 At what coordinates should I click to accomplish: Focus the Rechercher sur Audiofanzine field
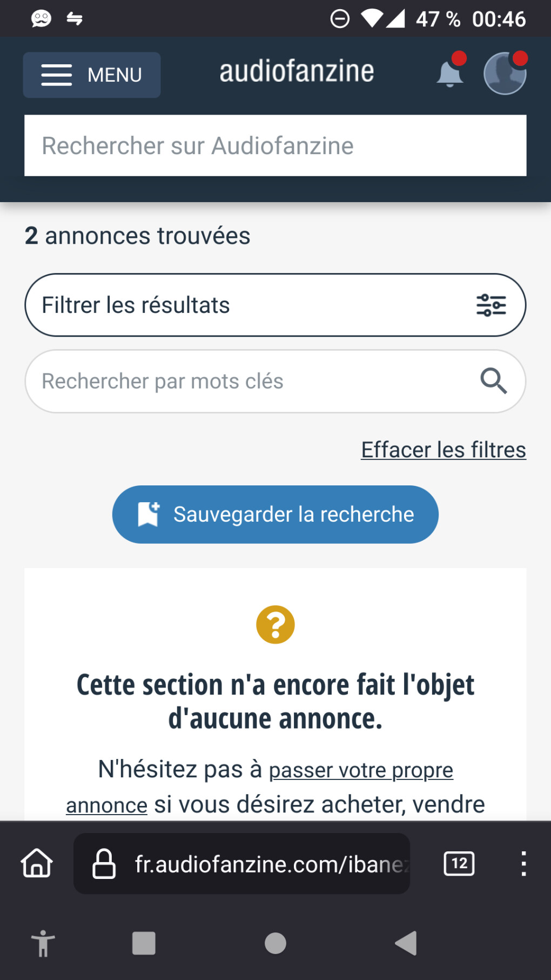pyautogui.click(x=275, y=145)
